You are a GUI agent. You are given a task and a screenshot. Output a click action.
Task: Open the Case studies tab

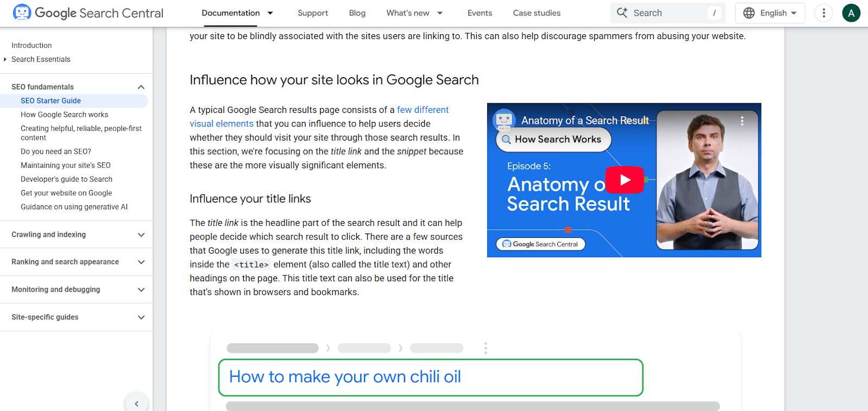(x=537, y=13)
